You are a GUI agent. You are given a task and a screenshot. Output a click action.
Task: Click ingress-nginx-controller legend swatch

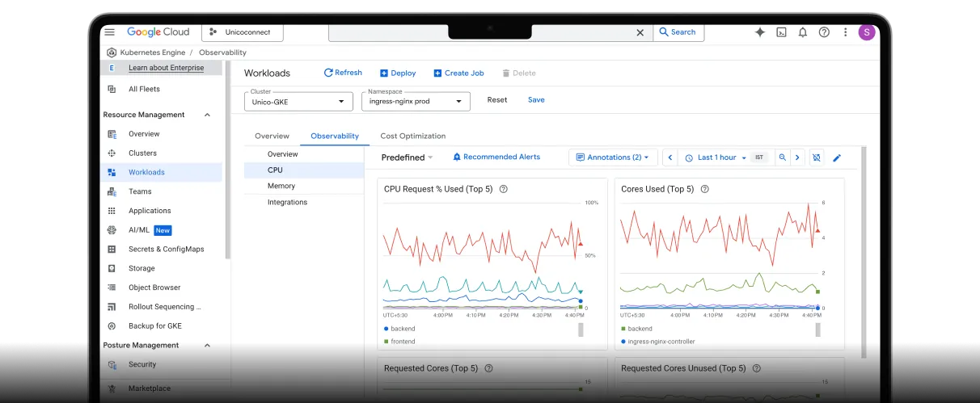click(x=623, y=342)
